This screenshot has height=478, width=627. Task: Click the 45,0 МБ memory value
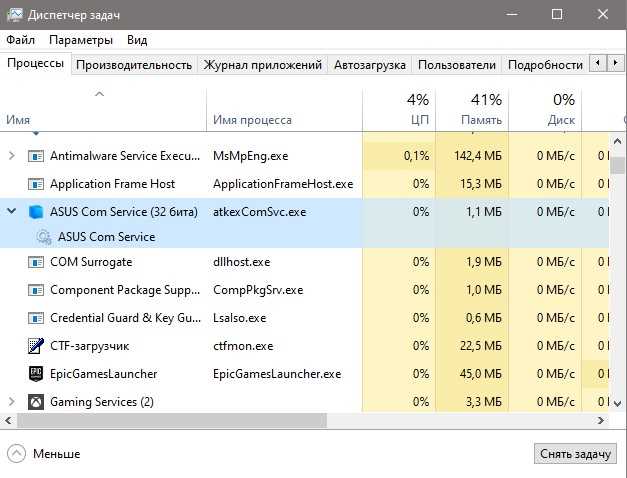click(481, 374)
